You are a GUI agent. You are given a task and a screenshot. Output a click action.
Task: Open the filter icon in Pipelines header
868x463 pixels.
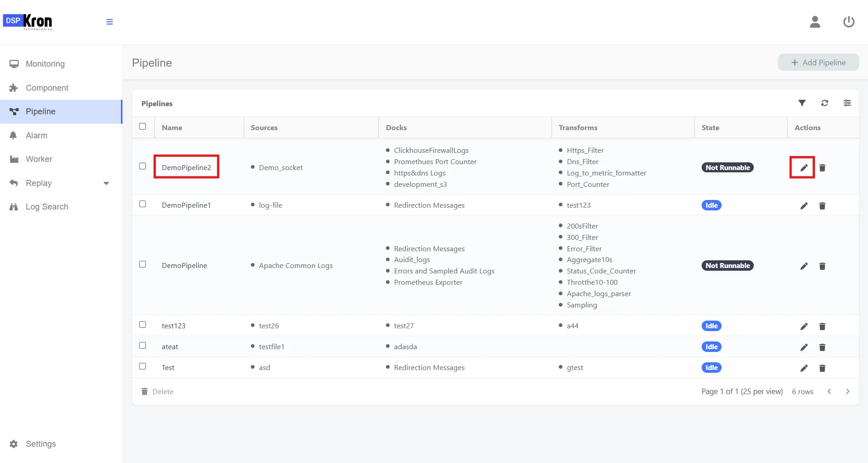[x=802, y=103]
